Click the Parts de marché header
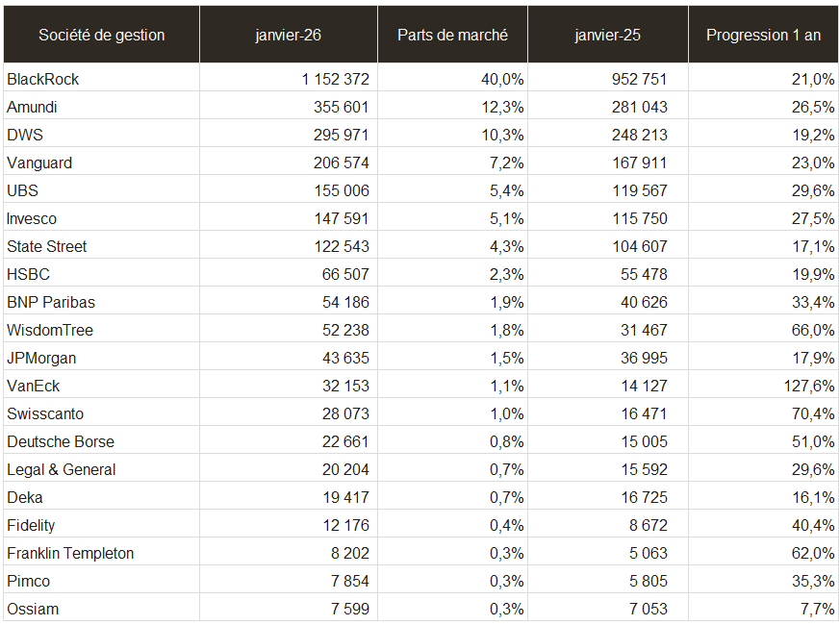This screenshot has height=625, width=840. pos(452,35)
